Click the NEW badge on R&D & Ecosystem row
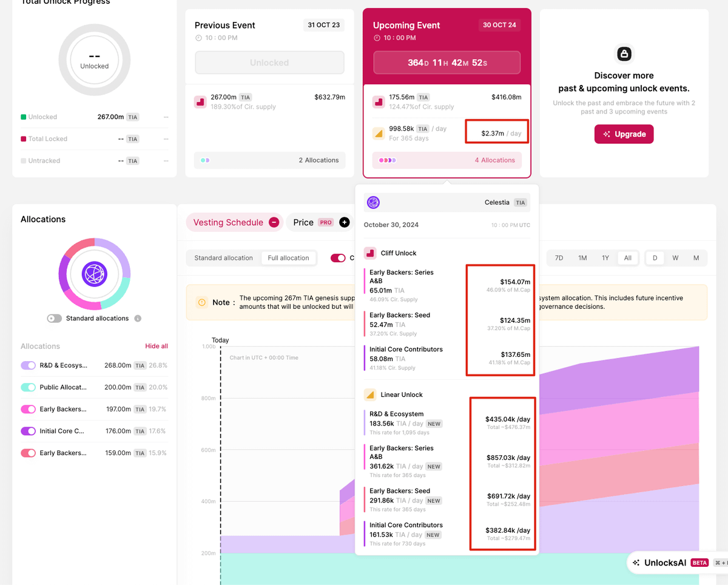The width and height of the screenshot is (728, 585). (434, 424)
